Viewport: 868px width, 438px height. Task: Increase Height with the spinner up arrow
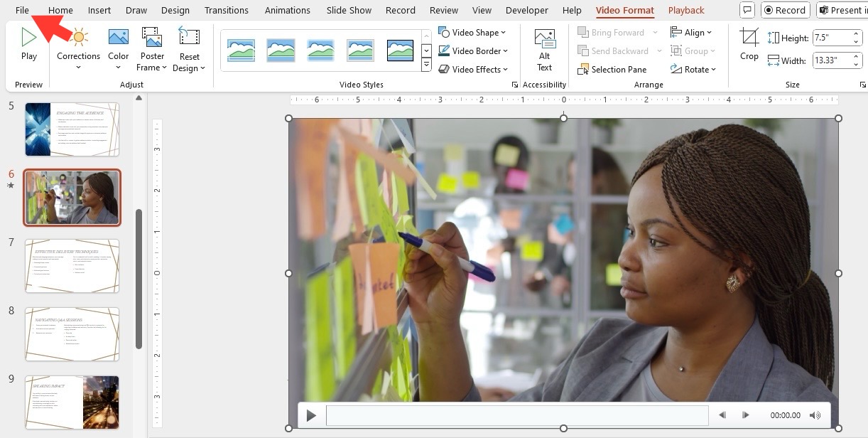(856, 33)
